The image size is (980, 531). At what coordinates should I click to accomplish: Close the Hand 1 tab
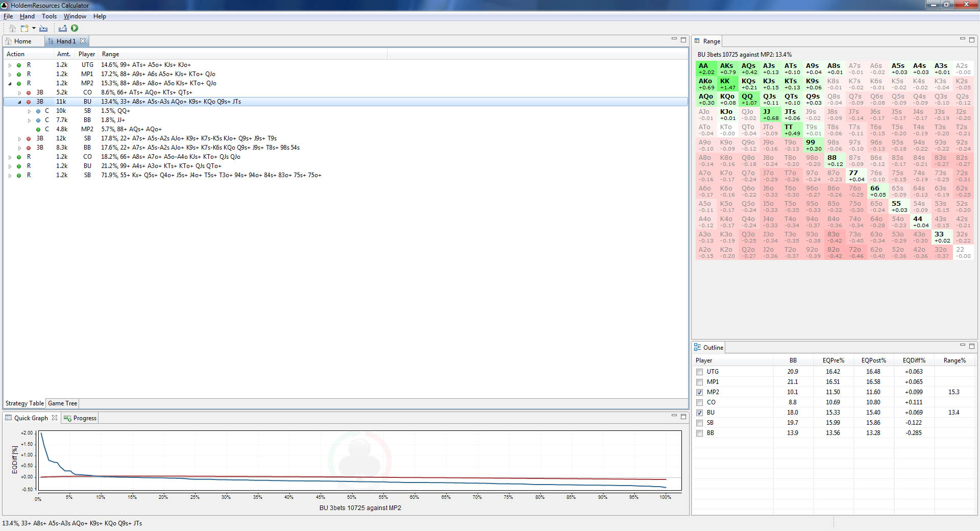point(83,41)
